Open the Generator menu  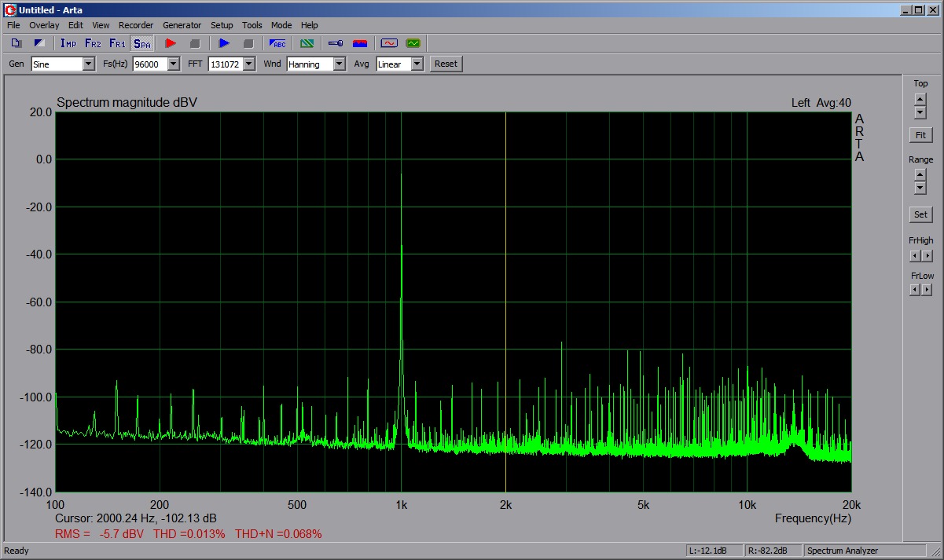coord(182,25)
